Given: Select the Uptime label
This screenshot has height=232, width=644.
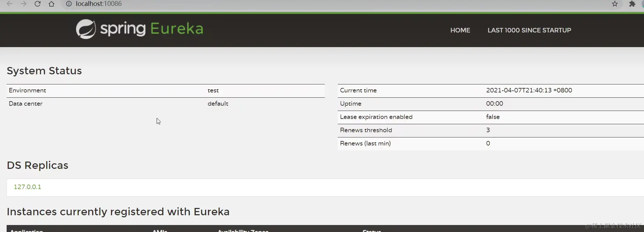Looking at the screenshot, I should 351,104.
